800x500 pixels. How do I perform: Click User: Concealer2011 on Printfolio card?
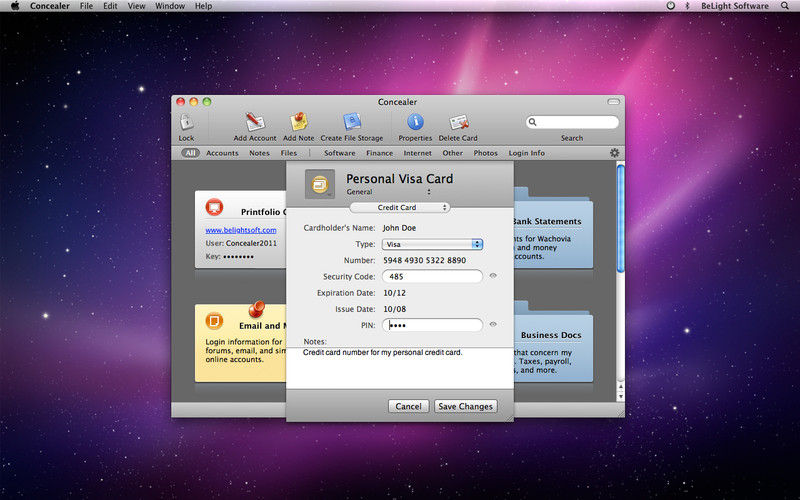point(241,243)
